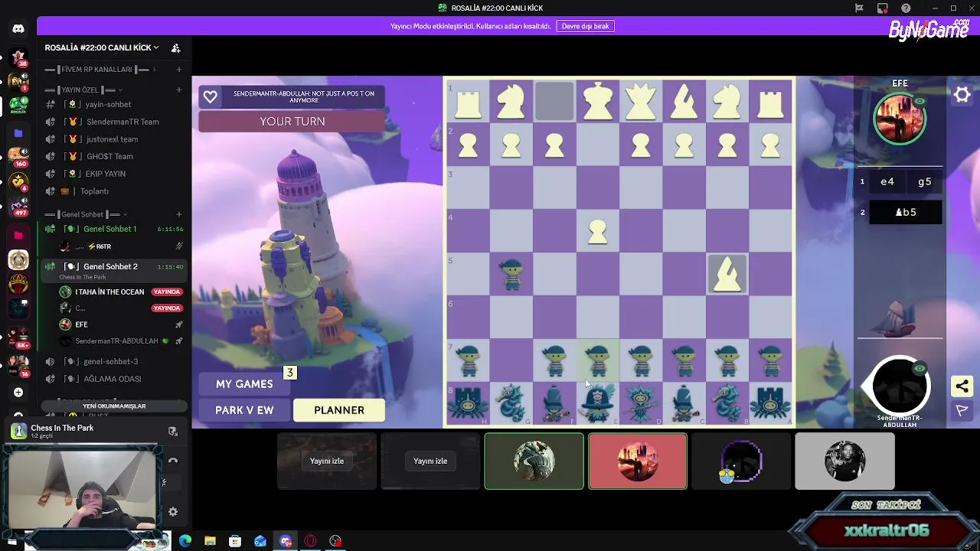Open File Explorer from taskbar
Screen dimensions: 980x551
[210, 541]
